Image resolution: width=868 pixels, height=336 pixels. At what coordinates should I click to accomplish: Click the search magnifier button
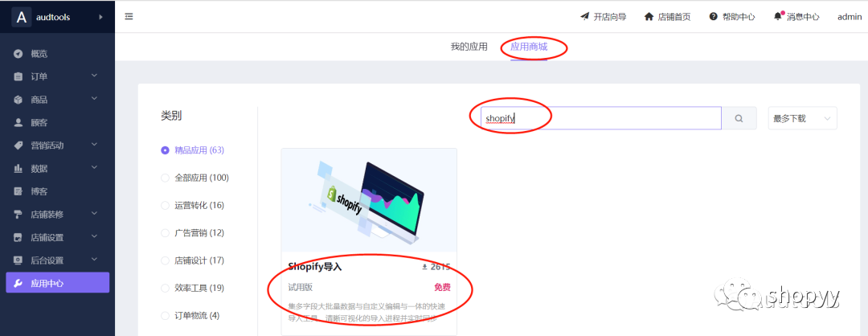739,118
